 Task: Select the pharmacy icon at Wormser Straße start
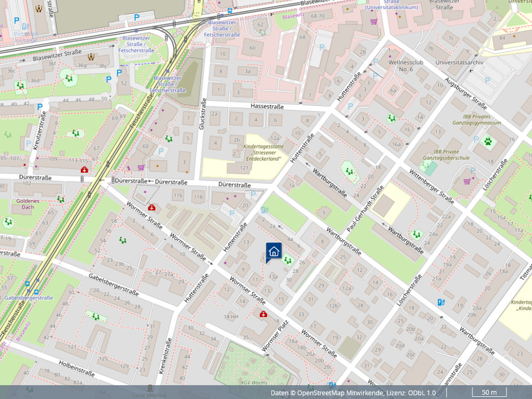[x=152, y=208]
